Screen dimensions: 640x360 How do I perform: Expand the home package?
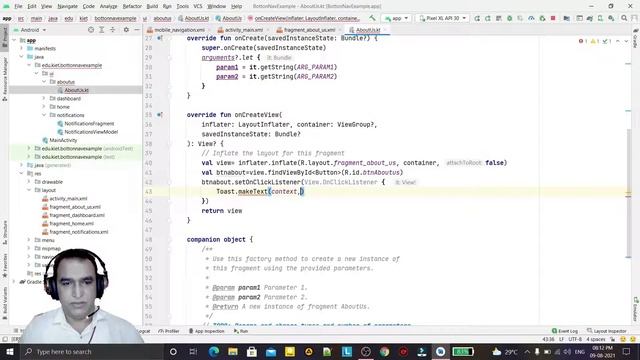coord(44,107)
